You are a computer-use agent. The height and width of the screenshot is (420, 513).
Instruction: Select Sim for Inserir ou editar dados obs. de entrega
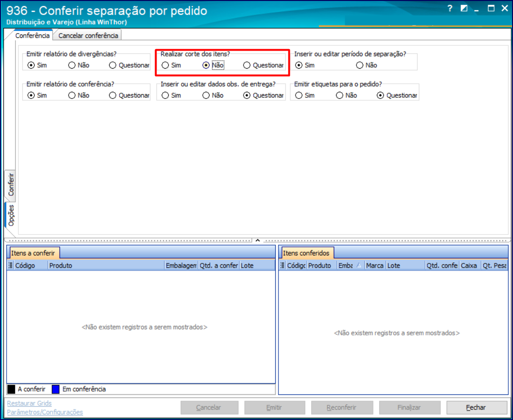pyautogui.click(x=171, y=95)
